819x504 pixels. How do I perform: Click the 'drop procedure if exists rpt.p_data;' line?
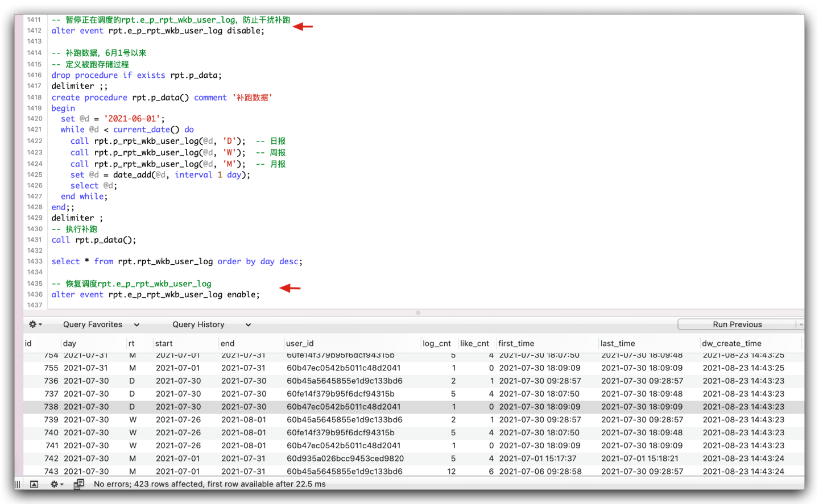pos(136,75)
